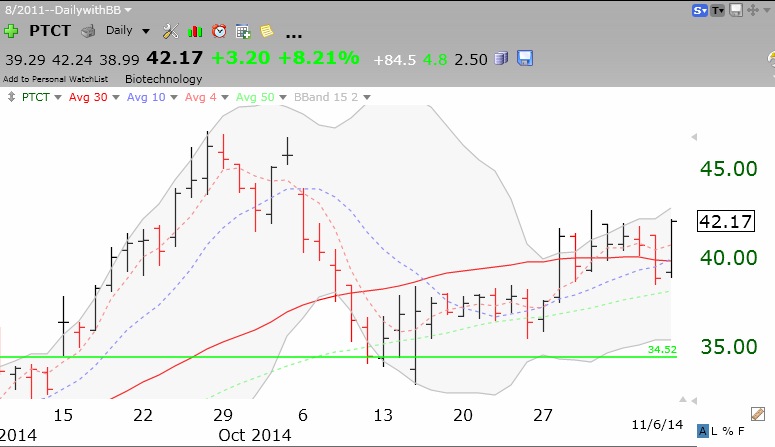Open the Daily timeframe dropdown
This screenshot has width=775, height=447.
[146, 31]
